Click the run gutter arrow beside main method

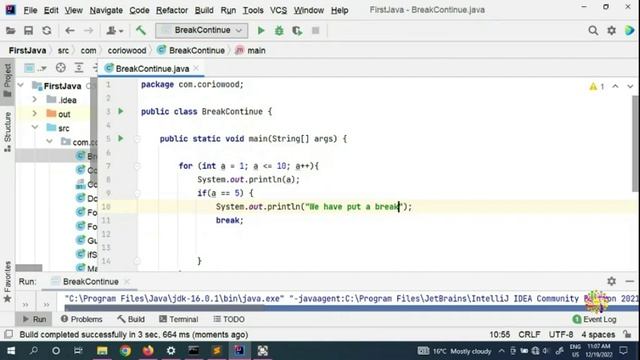[x=120, y=138]
